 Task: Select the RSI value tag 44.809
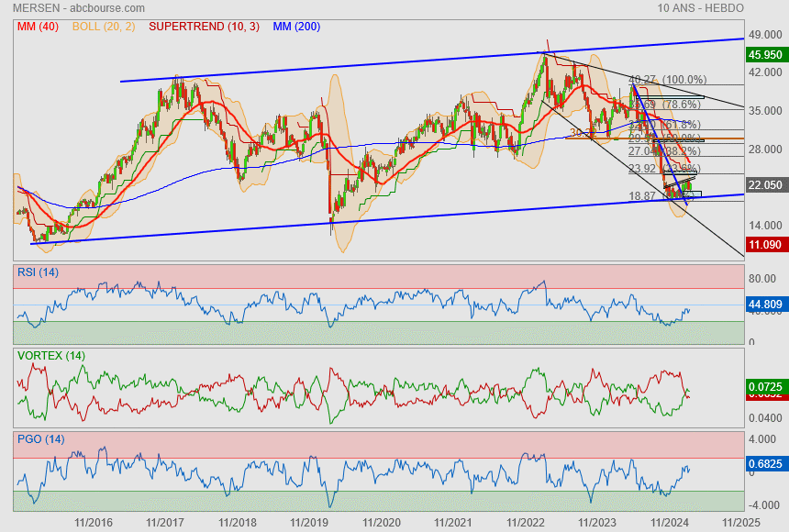[765, 305]
